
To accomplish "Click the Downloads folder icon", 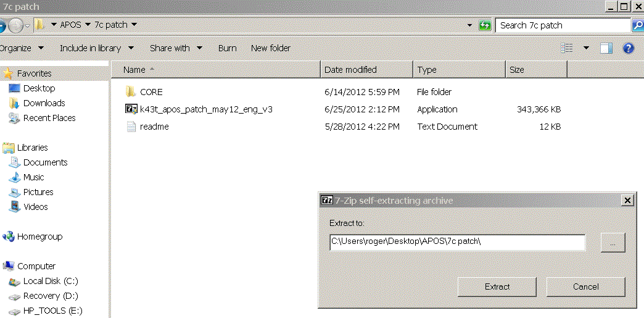I will tap(14, 103).
